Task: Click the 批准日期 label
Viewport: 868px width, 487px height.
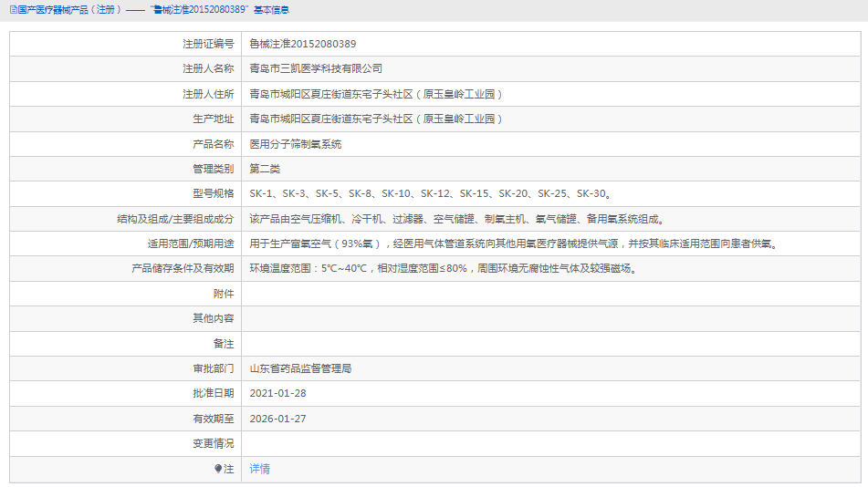Action: (214, 393)
